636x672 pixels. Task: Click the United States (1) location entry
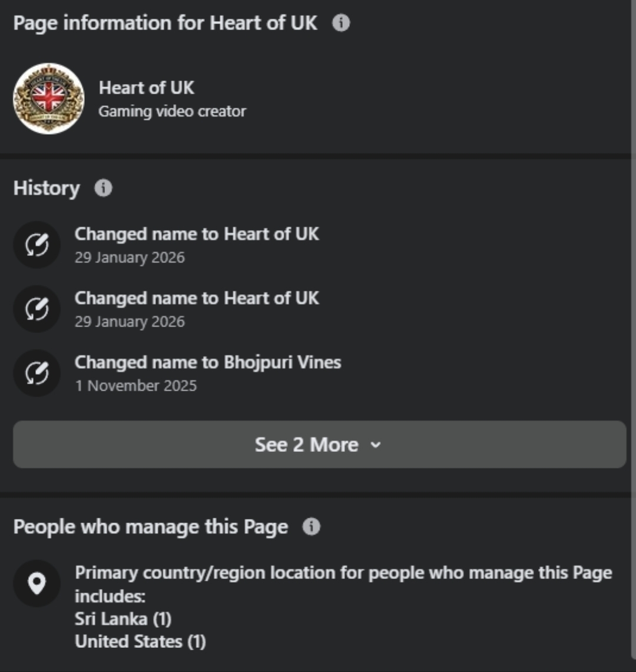pos(140,641)
